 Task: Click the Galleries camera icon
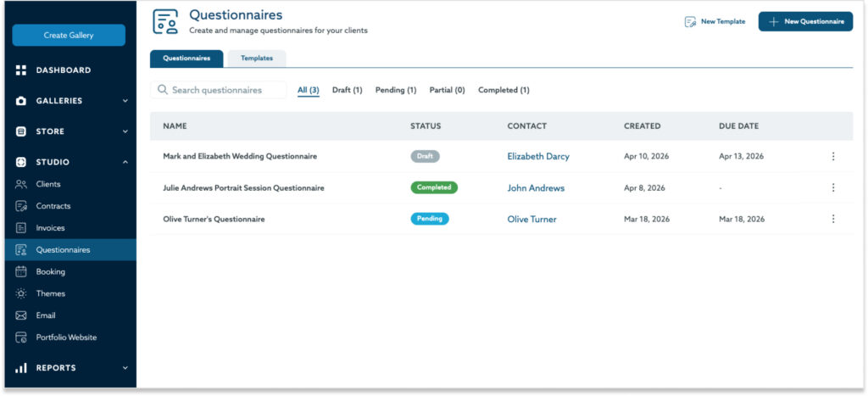[21, 101]
